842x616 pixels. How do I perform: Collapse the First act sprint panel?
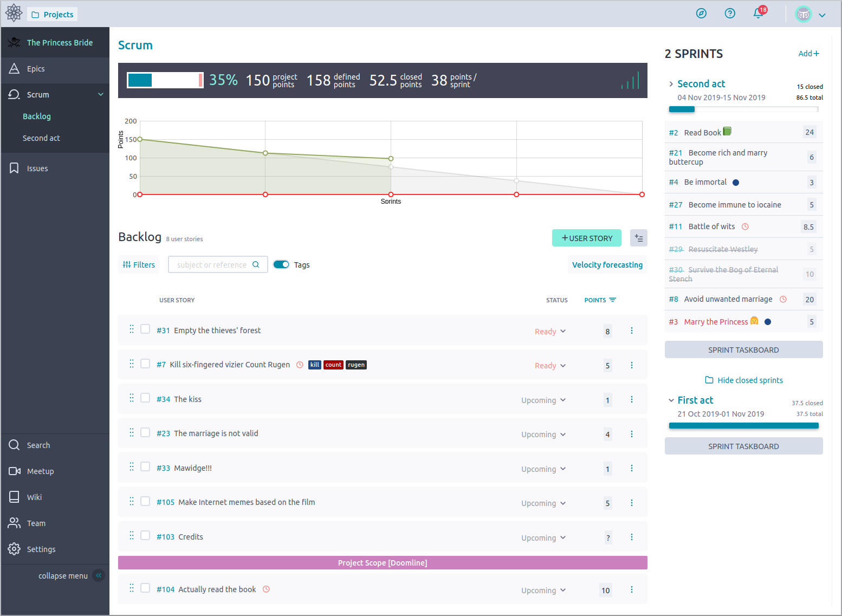point(672,400)
